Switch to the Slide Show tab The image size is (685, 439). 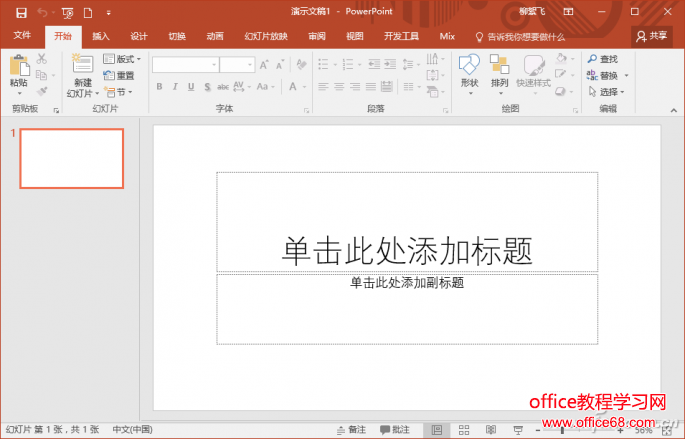[x=266, y=36]
